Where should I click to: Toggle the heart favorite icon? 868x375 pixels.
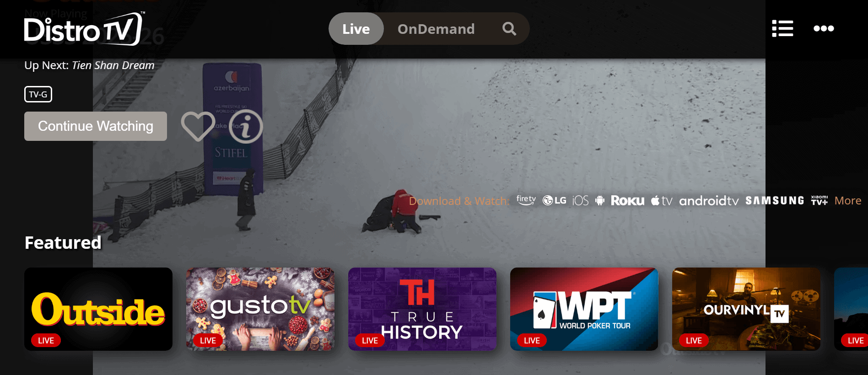[x=198, y=126]
